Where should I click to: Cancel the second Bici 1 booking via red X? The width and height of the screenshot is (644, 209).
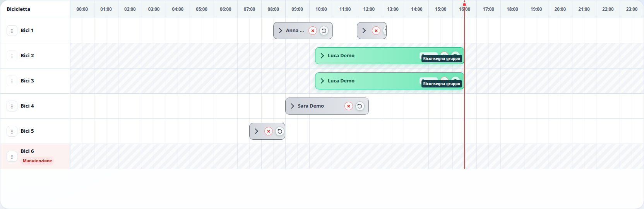click(376, 31)
